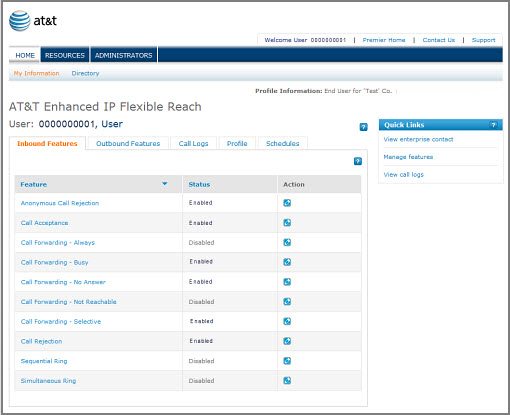Screen dimensions: 510x415
Task: Open Manage features quick link
Action: [408, 157]
